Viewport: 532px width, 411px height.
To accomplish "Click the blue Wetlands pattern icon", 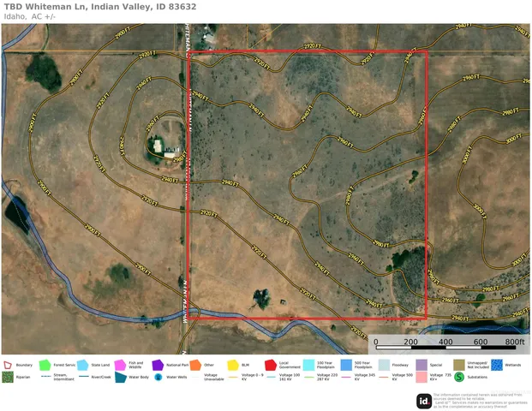I will click(497, 365).
